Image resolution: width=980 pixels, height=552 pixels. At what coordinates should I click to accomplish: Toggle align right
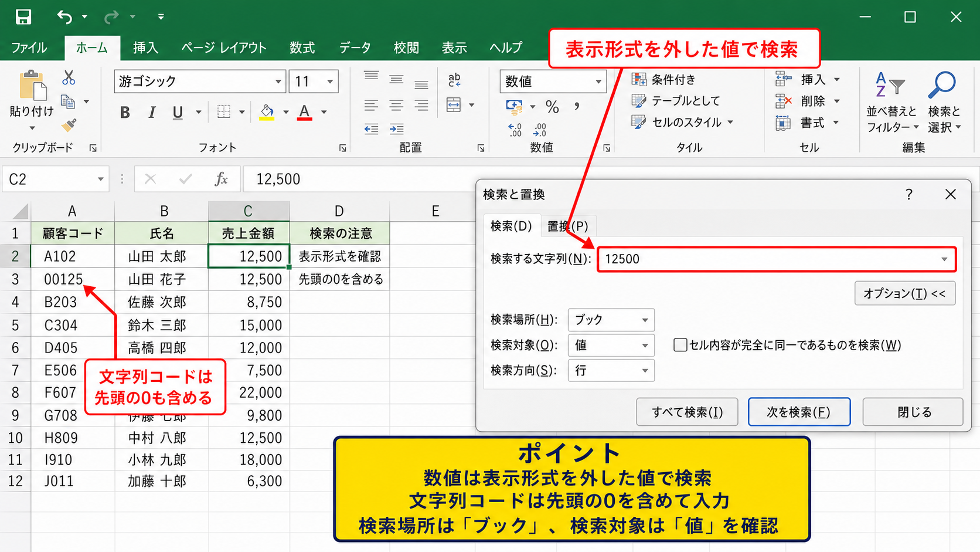(421, 106)
